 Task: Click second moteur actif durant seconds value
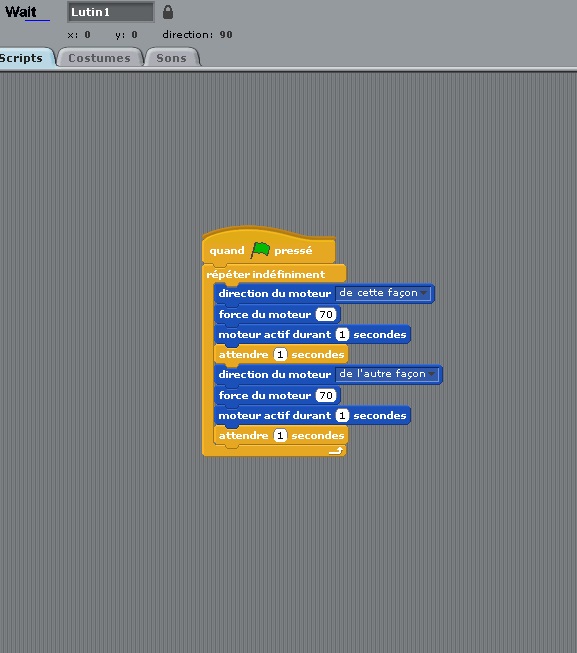pos(342,415)
